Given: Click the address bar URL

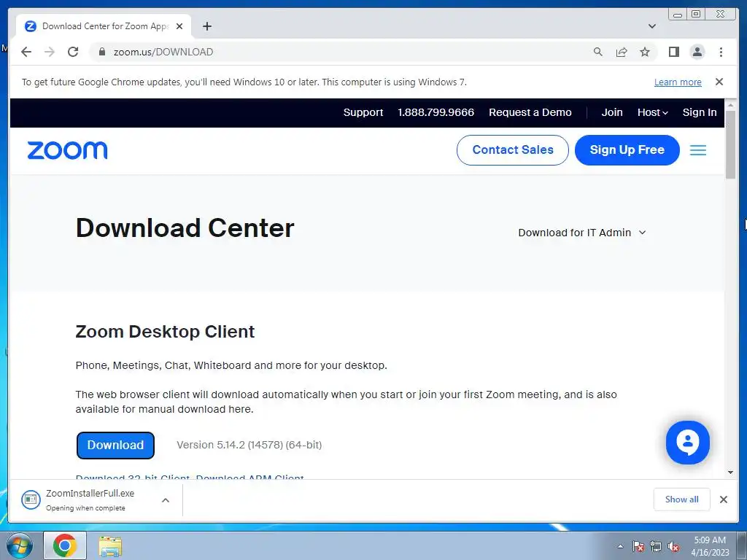Looking at the screenshot, I should point(163,52).
